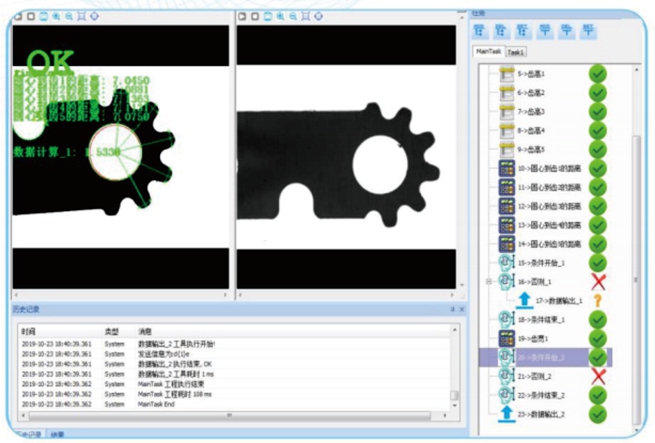Click yellow question mark beside 17->数据输出_1
Screen dimensions: 655x443
pos(598,300)
